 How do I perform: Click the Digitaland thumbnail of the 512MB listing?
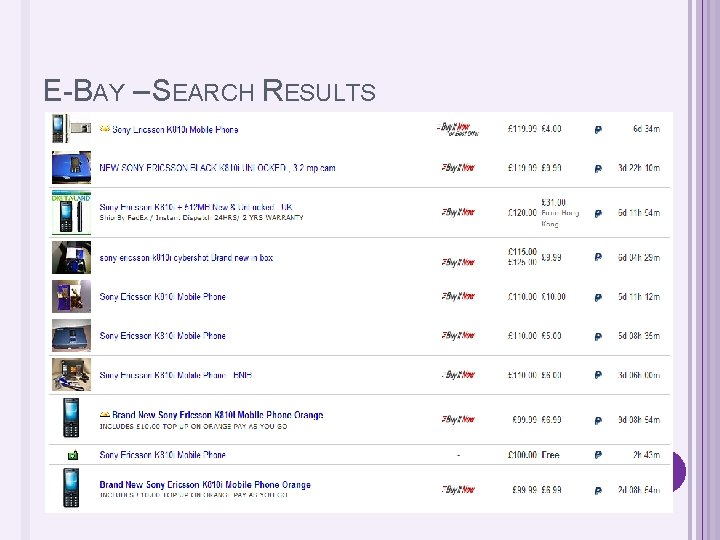(x=71, y=213)
